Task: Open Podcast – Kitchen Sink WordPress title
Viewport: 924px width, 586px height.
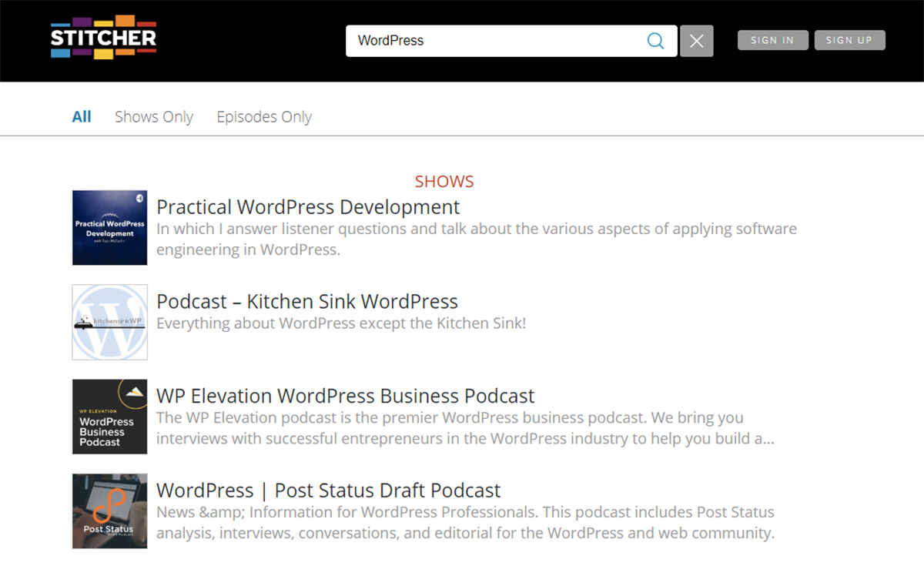Action: 307,301
